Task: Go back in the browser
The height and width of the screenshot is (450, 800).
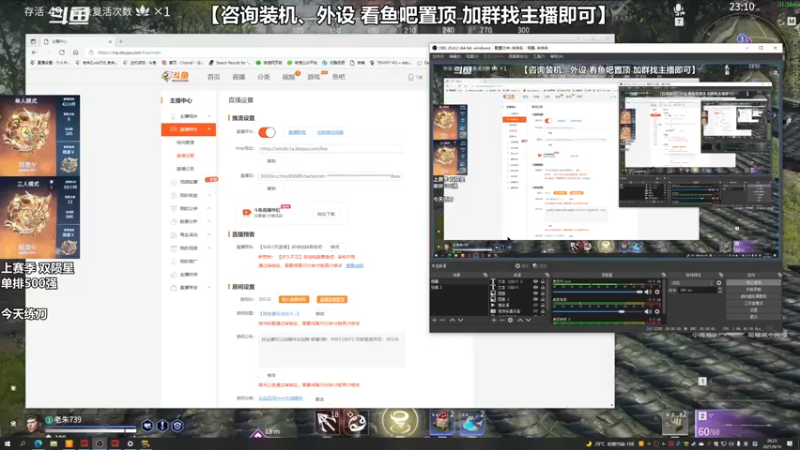Action: pyautogui.click(x=34, y=52)
